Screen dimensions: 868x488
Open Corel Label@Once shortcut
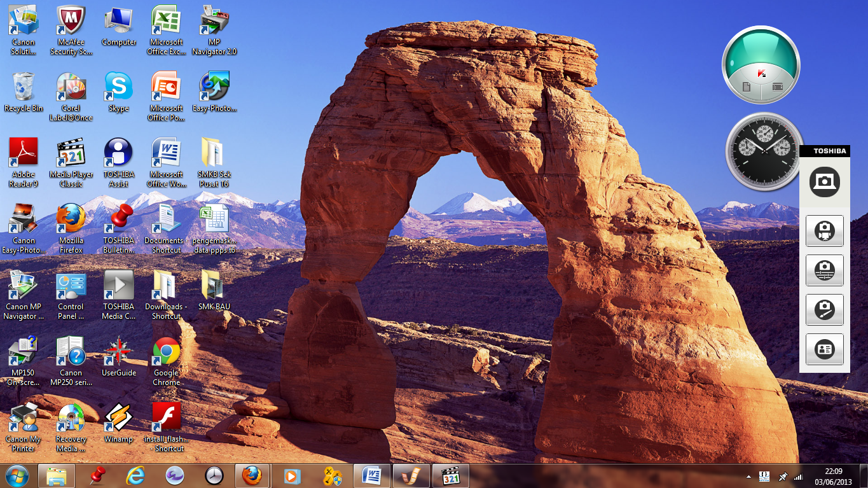coord(71,96)
